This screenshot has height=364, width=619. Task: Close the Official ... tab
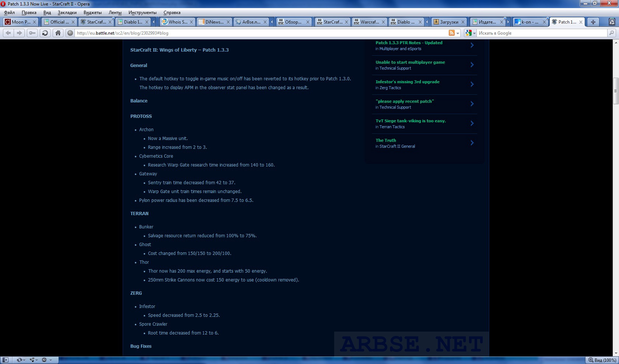pyautogui.click(x=73, y=22)
